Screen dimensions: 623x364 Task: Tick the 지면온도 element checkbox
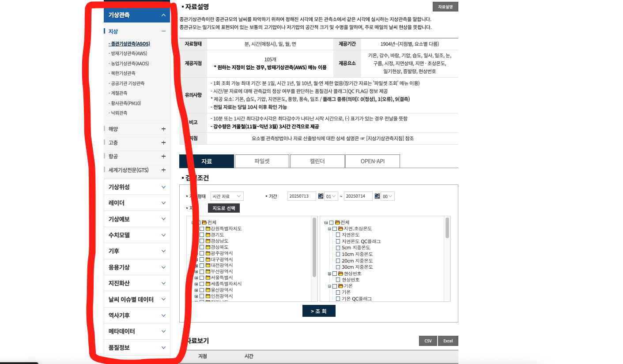coord(338,235)
